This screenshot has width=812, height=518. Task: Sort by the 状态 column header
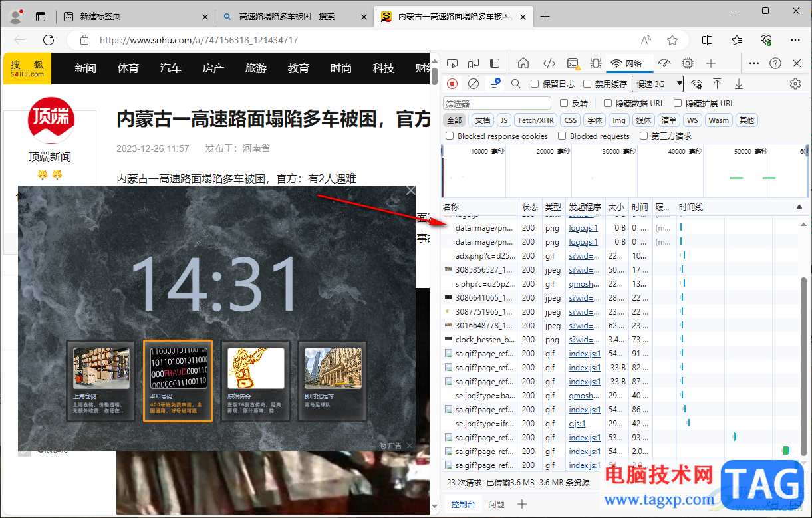(x=530, y=207)
